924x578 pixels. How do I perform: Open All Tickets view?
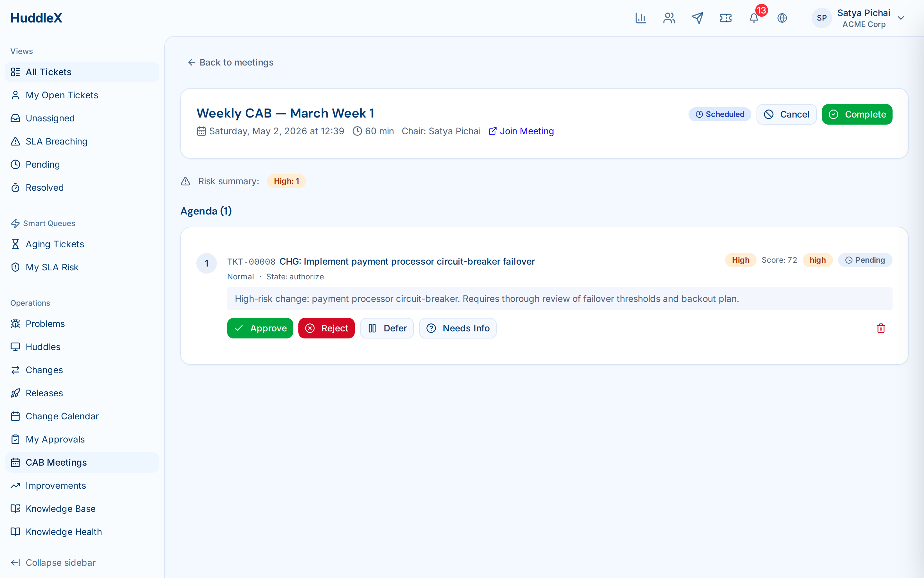coord(82,72)
